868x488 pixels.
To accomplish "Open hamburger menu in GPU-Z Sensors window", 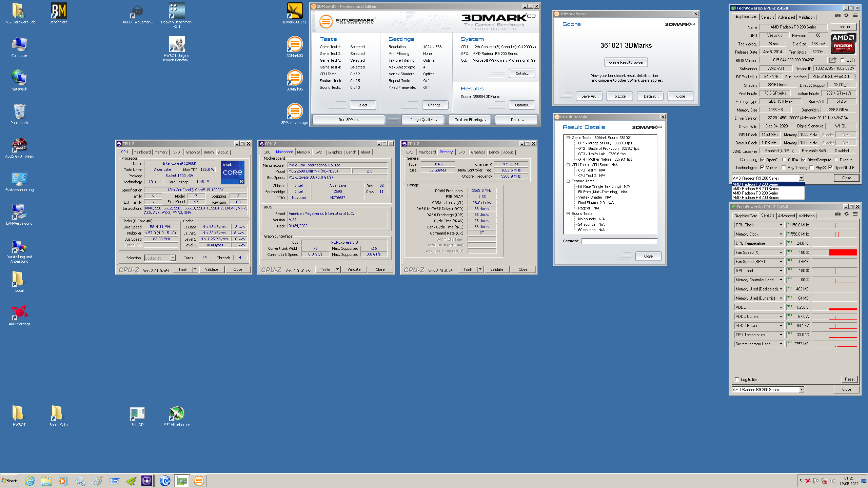I will (x=855, y=214).
